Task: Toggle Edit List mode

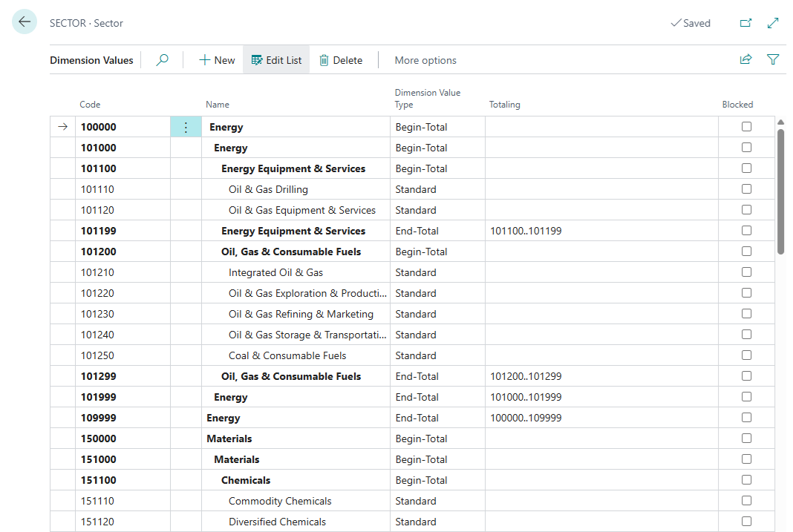Action: [x=276, y=60]
